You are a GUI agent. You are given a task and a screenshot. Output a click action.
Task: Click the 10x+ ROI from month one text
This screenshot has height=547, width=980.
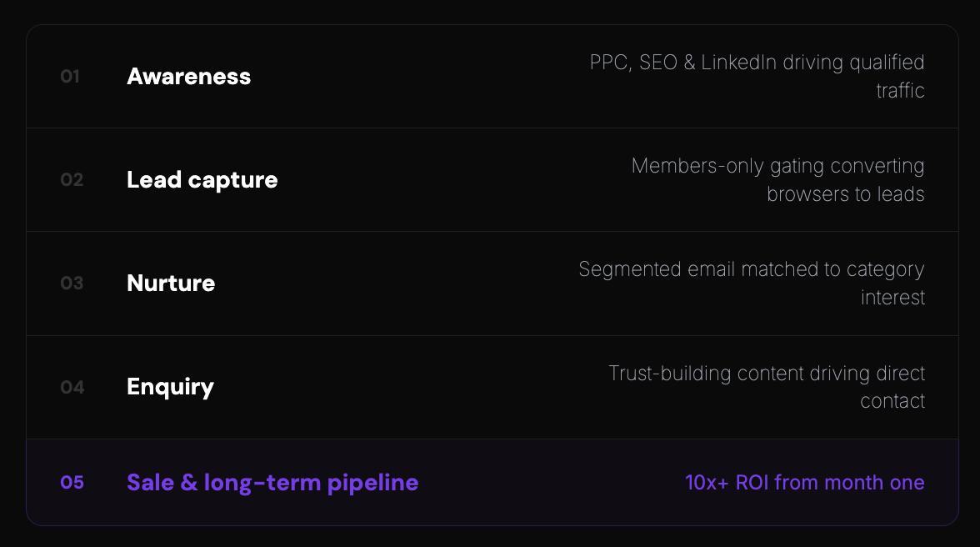[804, 483]
